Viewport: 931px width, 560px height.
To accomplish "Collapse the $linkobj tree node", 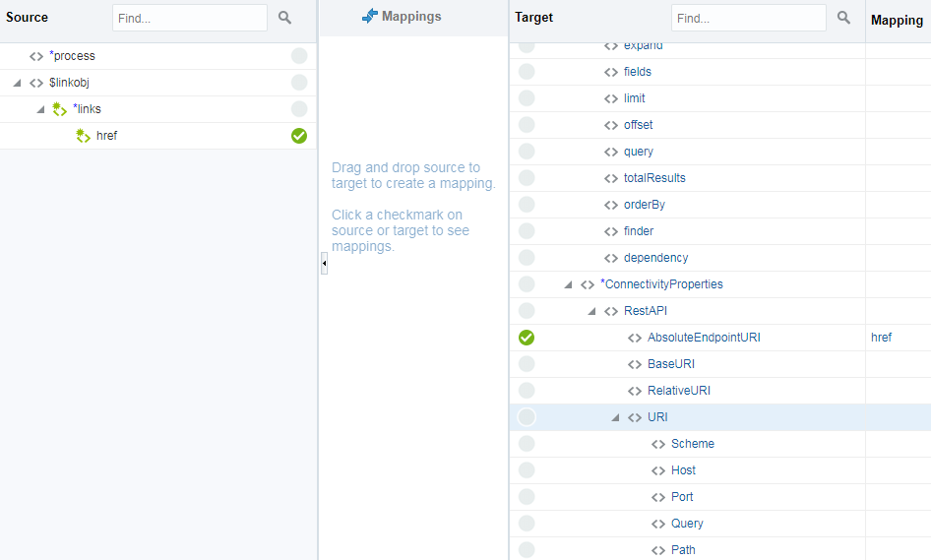I will point(18,84).
